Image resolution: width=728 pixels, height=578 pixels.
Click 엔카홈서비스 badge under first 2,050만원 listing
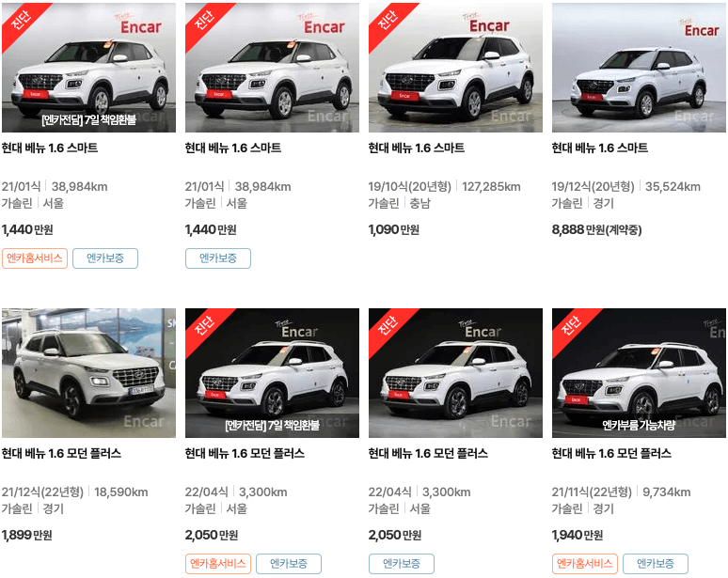[x=218, y=564]
